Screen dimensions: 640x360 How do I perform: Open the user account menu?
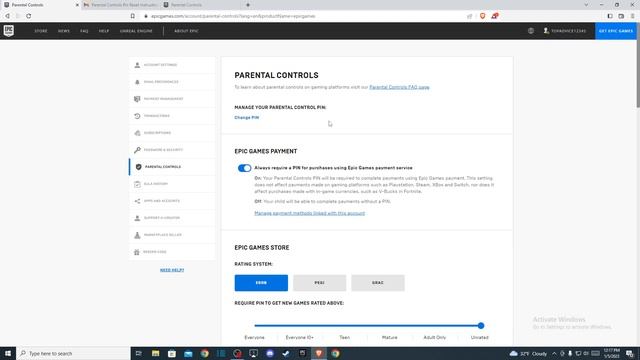[x=564, y=31]
